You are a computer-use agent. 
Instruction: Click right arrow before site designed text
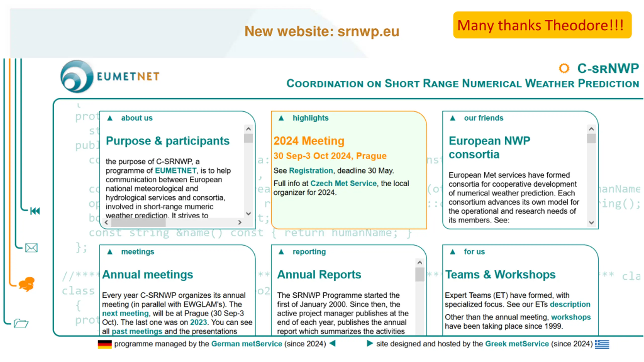tap(370, 343)
